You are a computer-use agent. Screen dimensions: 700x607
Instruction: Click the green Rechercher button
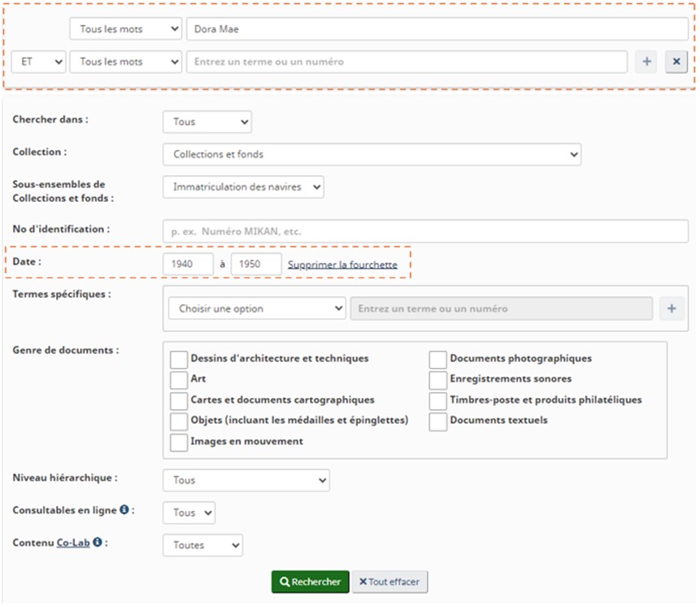pyautogui.click(x=310, y=582)
